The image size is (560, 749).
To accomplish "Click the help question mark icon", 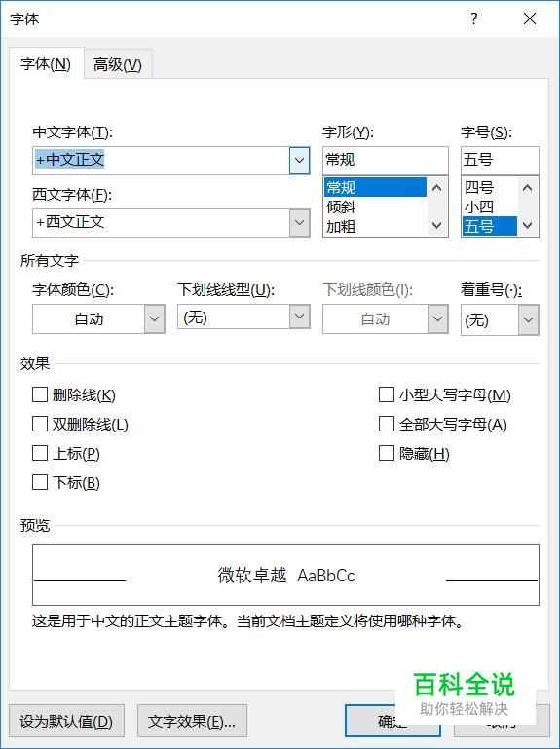I will point(473,19).
